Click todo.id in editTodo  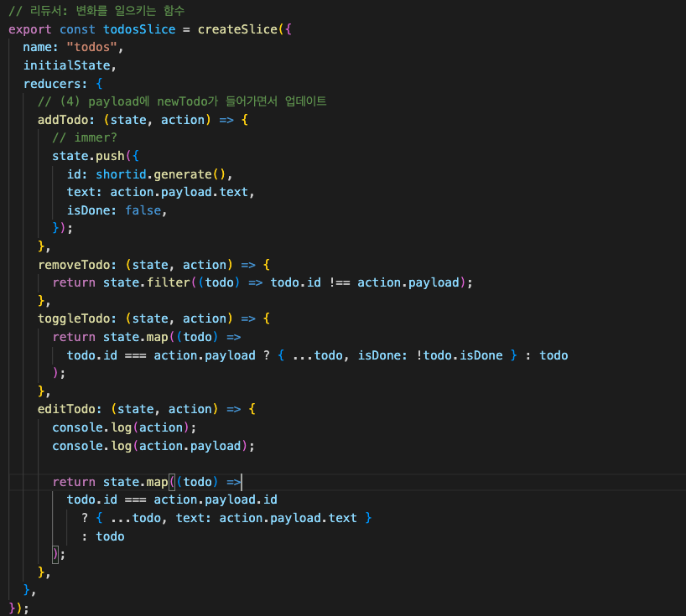92,500
